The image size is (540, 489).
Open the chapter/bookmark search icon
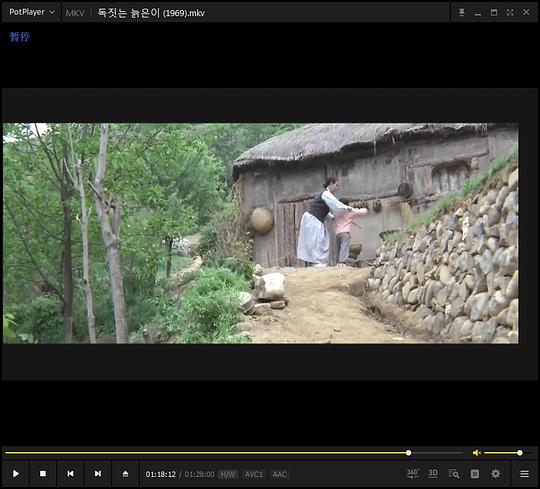454,474
